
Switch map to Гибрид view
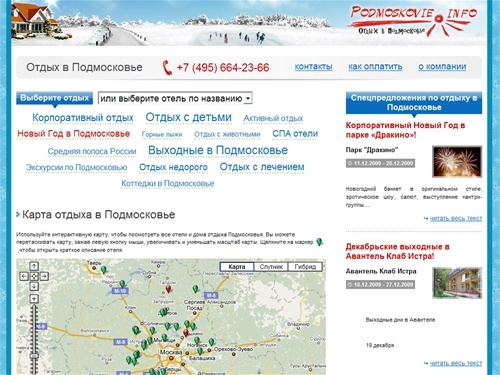point(305,267)
